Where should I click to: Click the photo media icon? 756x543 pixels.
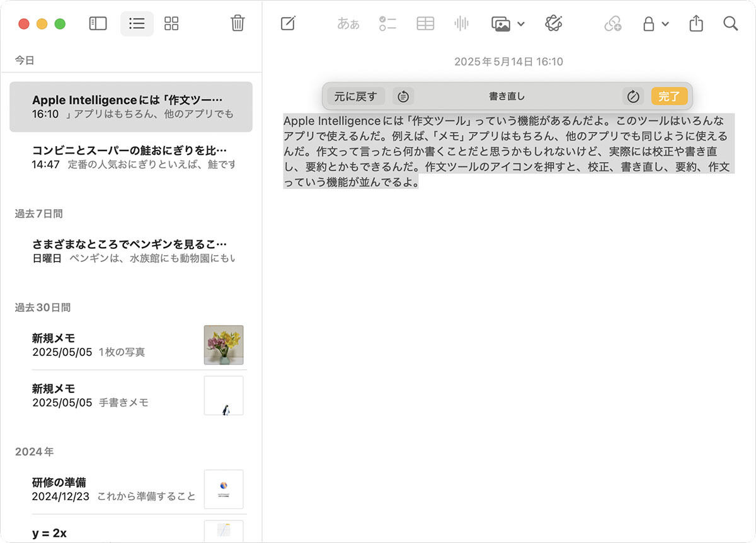pos(501,24)
